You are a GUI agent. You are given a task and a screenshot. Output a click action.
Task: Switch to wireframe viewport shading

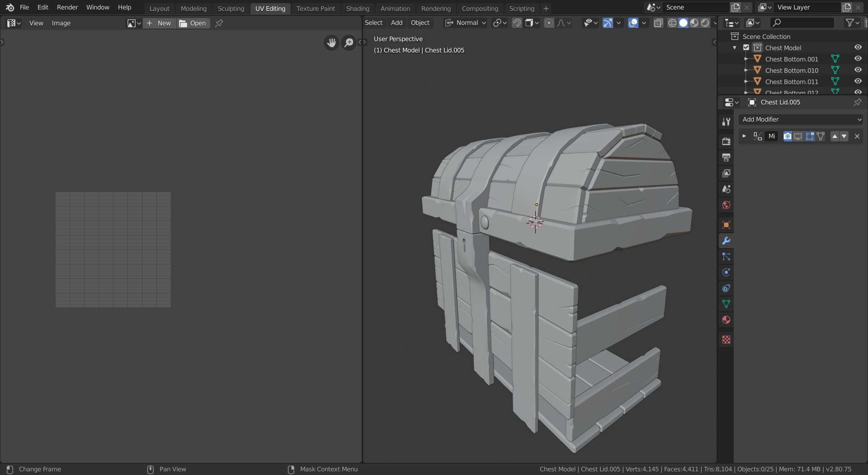672,23
